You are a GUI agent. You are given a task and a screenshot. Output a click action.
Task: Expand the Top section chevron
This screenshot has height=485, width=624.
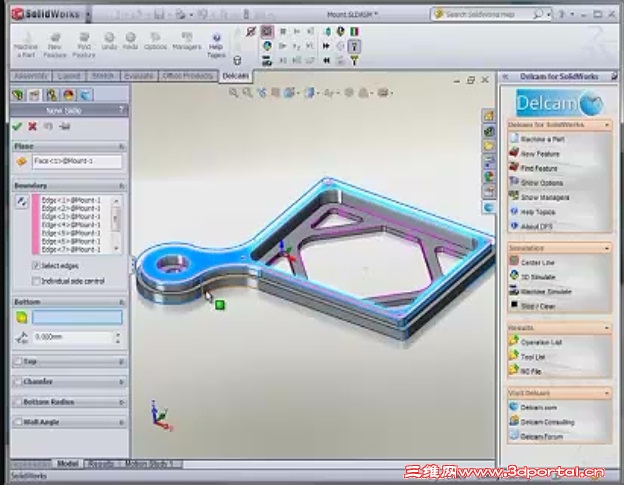[122, 362]
